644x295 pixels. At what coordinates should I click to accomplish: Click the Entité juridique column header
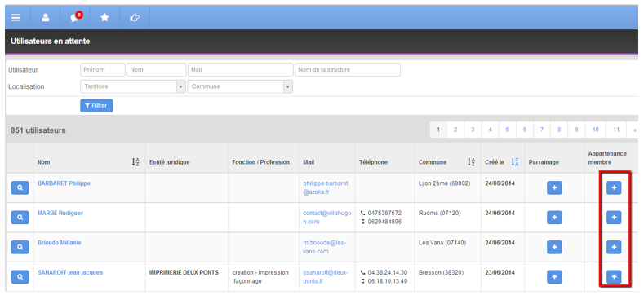click(169, 162)
